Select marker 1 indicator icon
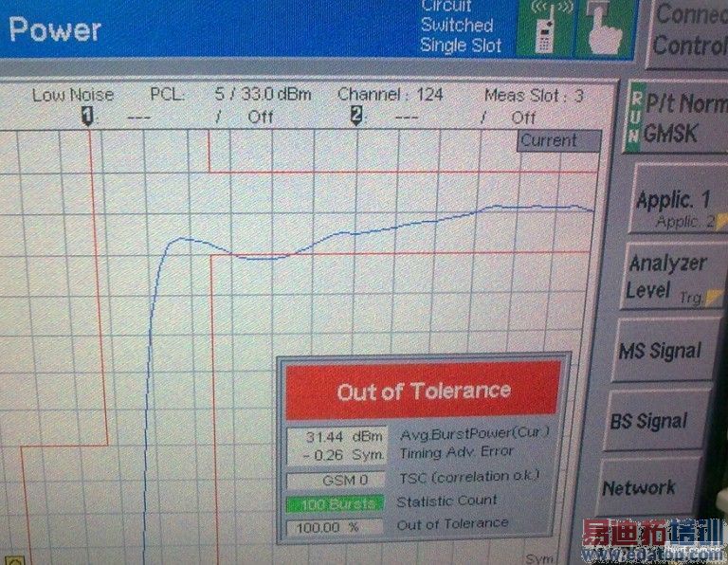 coord(87,116)
